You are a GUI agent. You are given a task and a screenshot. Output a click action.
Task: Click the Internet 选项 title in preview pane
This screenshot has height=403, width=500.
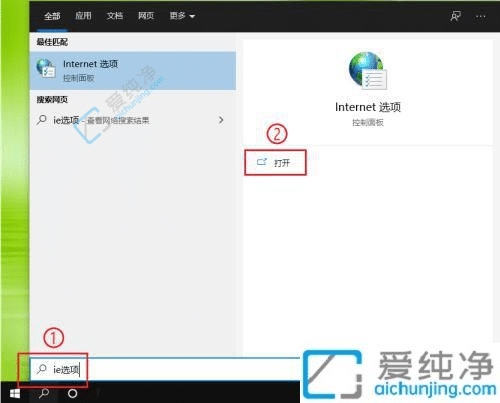(x=368, y=107)
